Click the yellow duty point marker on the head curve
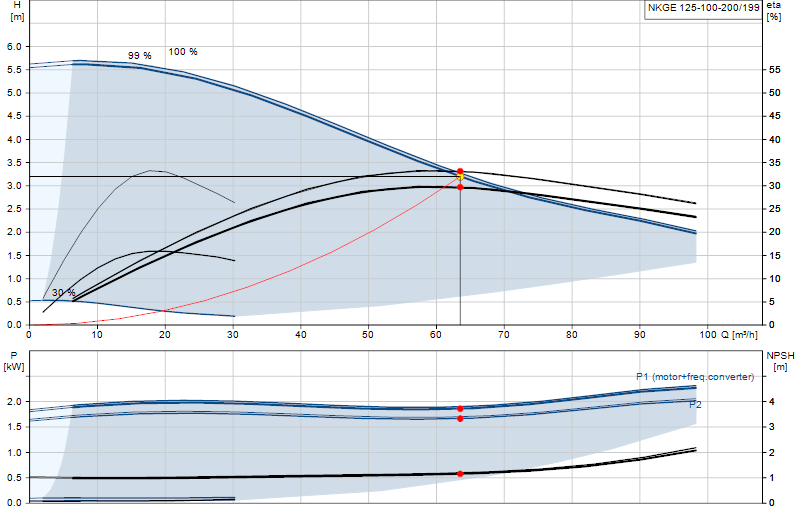The image size is (800, 520). coord(460,177)
